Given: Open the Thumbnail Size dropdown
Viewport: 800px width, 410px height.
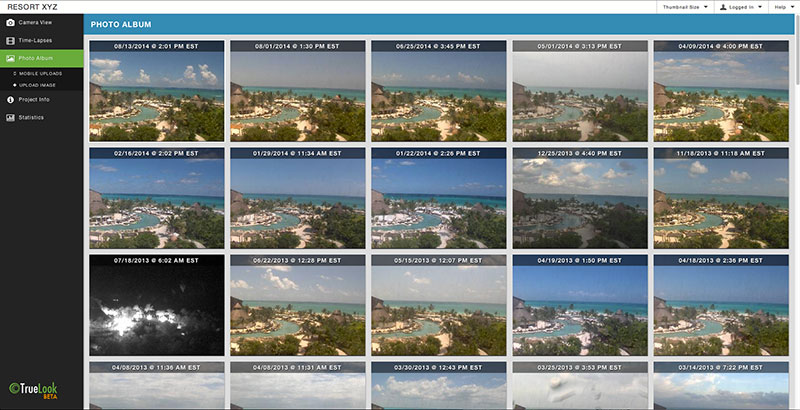Looking at the screenshot, I should pos(685,7).
